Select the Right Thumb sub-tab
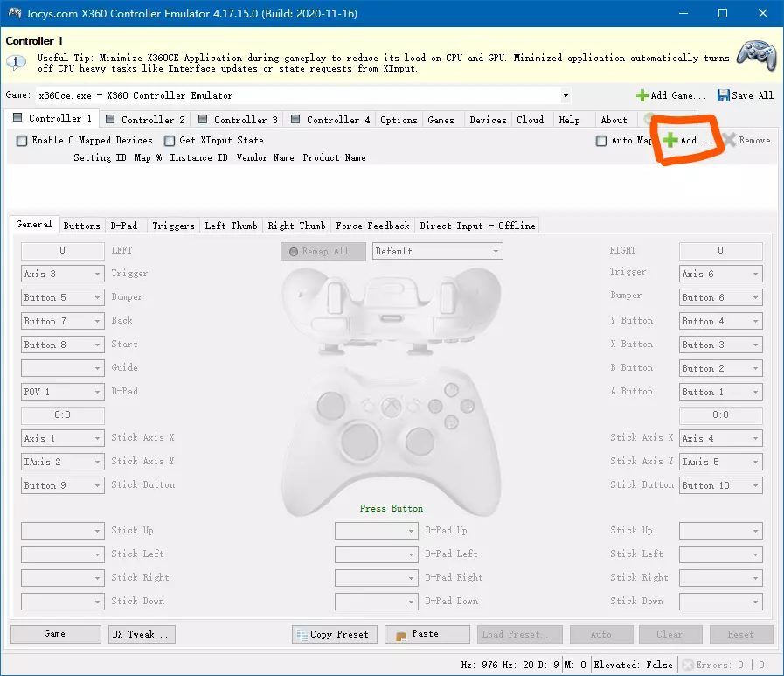Image resolution: width=784 pixels, height=676 pixels. pyautogui.click(x=296, y=226)
